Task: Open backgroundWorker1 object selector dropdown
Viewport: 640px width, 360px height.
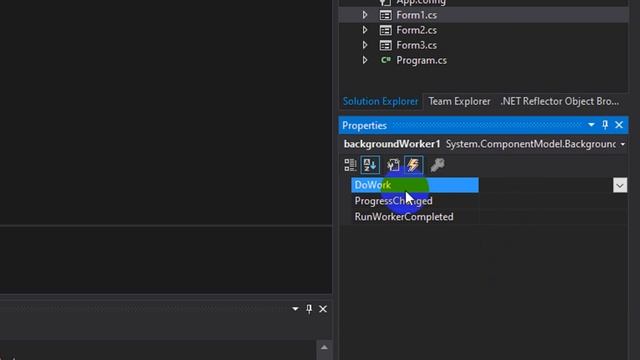Action: (622, 144)
